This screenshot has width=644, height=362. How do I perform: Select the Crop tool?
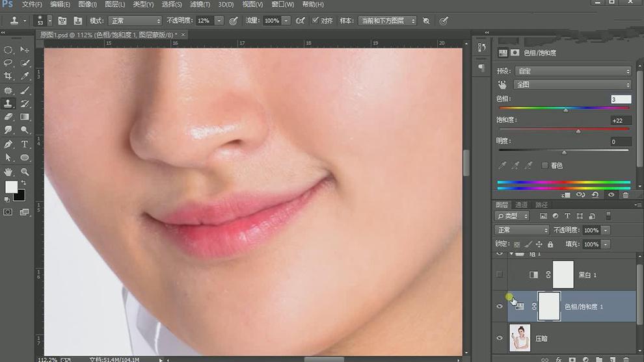[8, 76]
